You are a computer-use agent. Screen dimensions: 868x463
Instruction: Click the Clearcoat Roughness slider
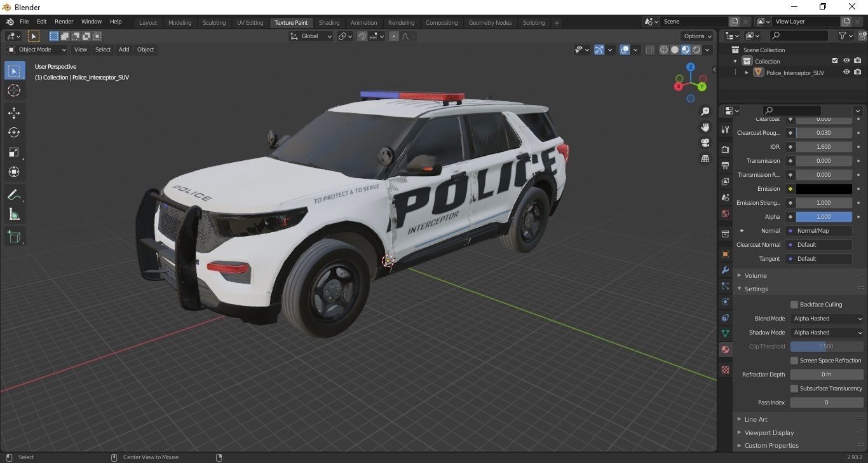point(824,133)
